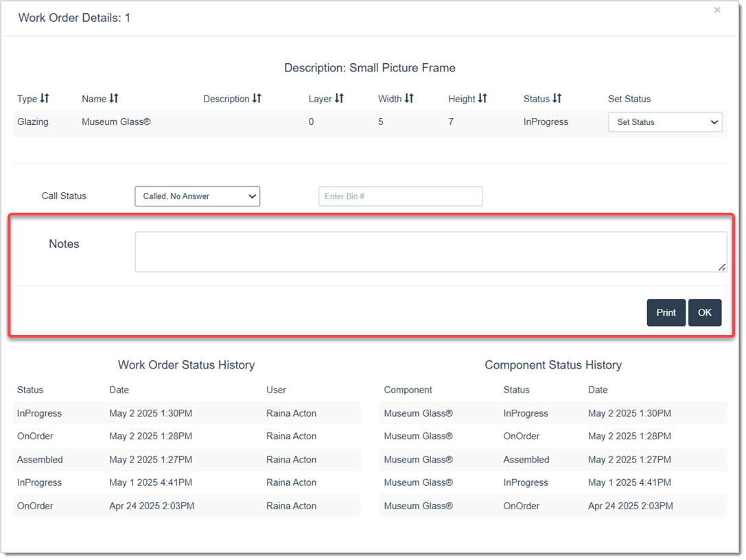Click the resize handle on the Notes textarea
This screenshot has height=560, width=746.
723,268
